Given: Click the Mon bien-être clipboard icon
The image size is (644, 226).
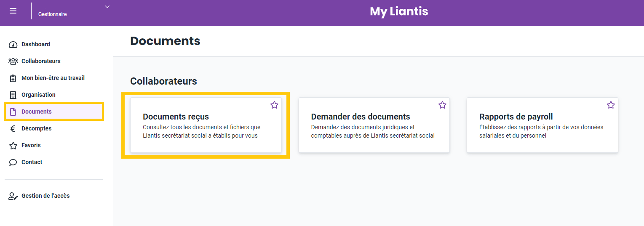Looking at the screenshot, I should click(13, 78).
